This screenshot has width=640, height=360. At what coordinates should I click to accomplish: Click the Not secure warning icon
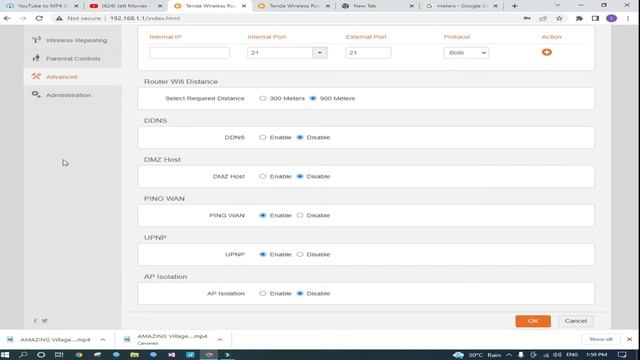click(x=59, y=18)
